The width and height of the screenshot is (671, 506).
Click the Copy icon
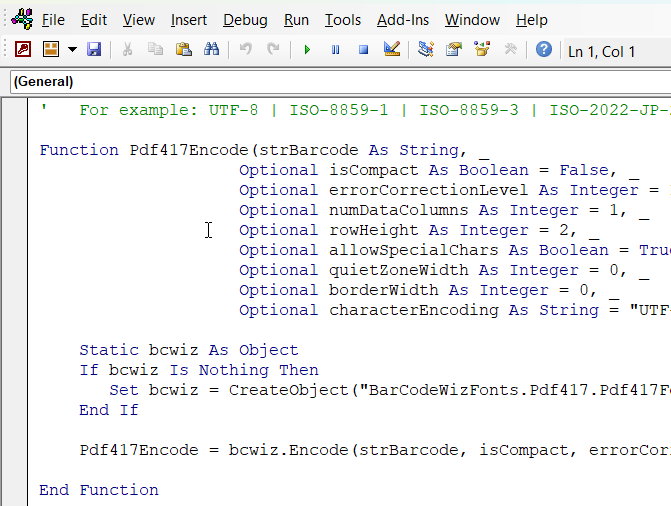pyautogui.click(x=155, y=50)
